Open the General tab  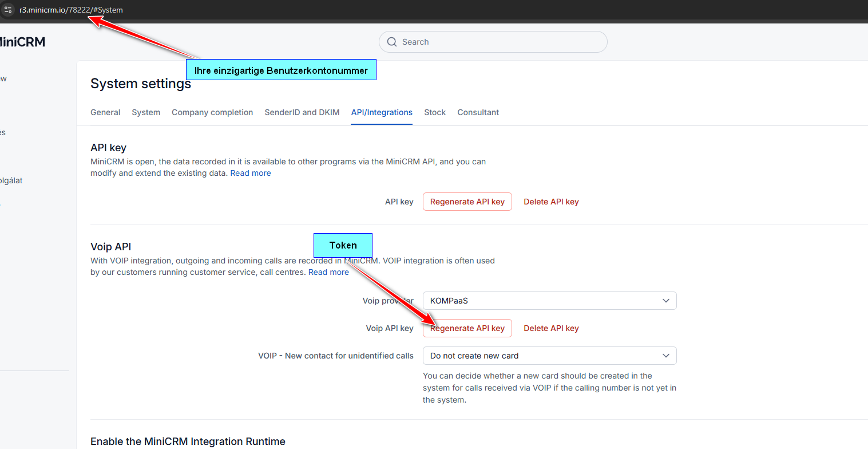tap(105, 112)
